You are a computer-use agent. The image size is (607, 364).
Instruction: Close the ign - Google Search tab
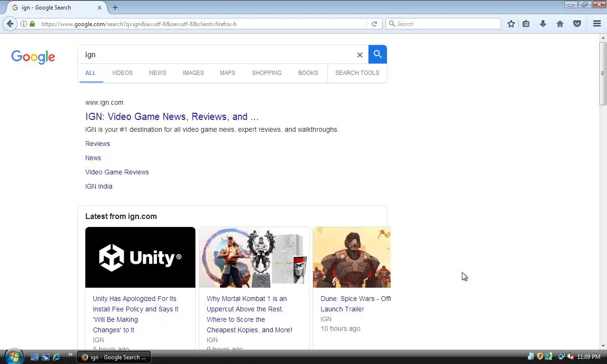click(x=100, y=8)
